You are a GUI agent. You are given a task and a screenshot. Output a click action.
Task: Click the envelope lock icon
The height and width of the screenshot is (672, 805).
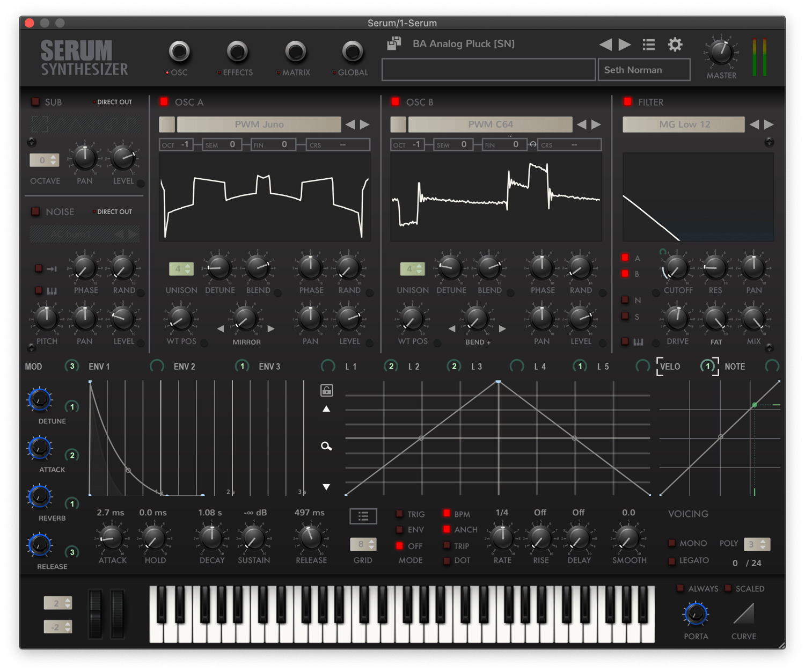[326, 390]
